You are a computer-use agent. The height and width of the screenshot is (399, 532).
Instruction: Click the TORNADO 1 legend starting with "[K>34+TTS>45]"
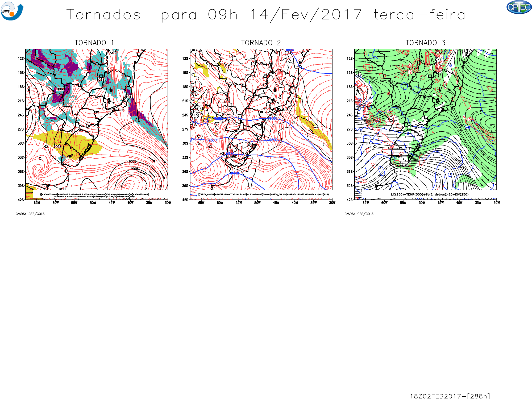[x=94, y=196]
